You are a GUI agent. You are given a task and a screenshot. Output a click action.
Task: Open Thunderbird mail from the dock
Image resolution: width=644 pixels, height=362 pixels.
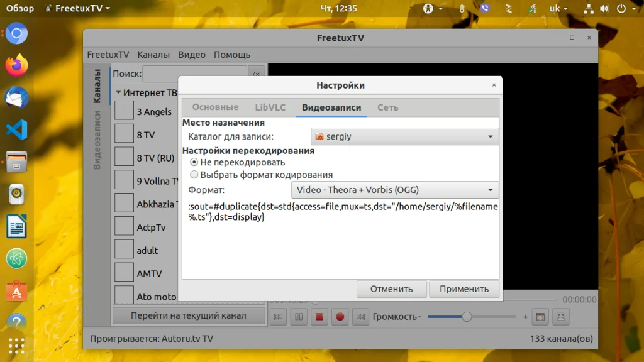pyautogui.click(x=16, y=97)
